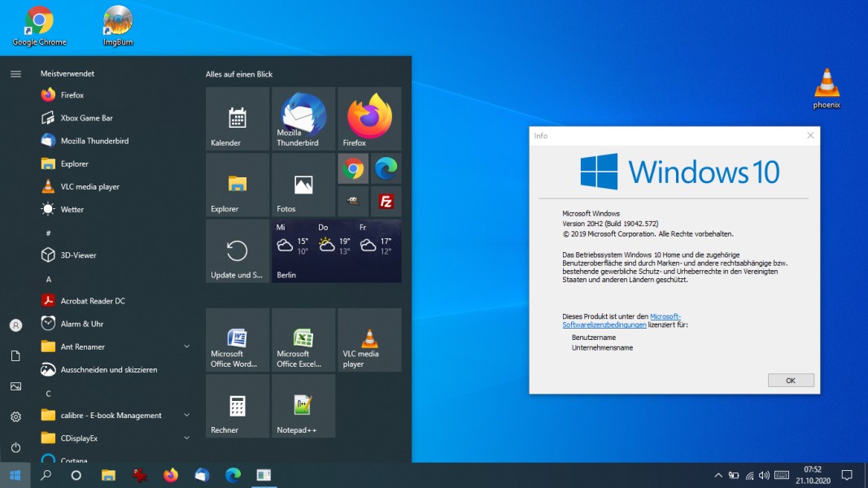The width and height of the screenshot is (868, 488).
Task: Click the letter C index header
Action: 49,394
